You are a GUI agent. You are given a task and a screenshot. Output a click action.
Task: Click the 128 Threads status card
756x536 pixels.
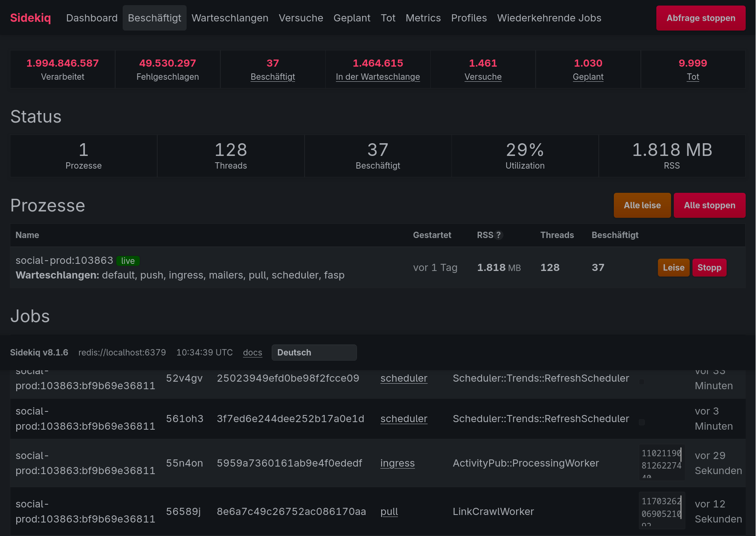(231, 156)
